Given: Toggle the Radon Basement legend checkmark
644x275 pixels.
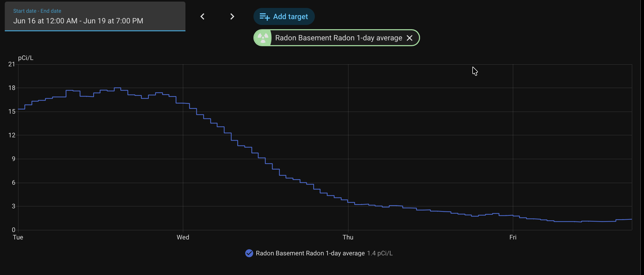Looking at the screenshot, I should 249,253.
